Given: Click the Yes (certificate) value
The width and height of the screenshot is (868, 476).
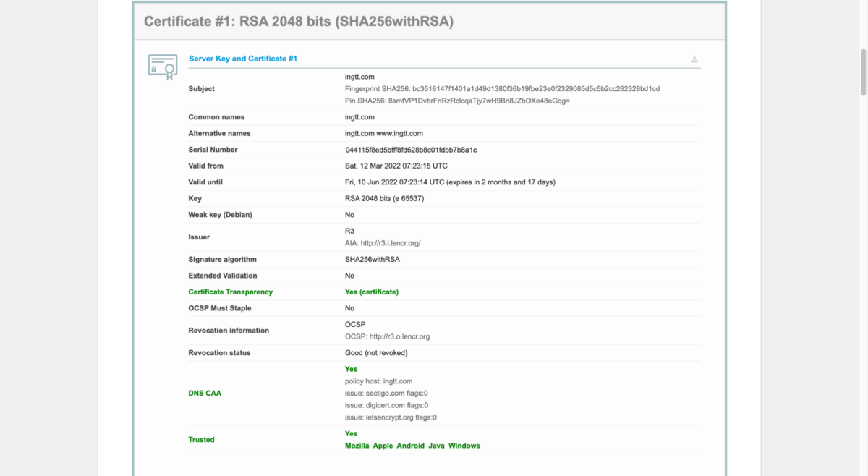Looking at the screenshot, I should coord(372,292).
